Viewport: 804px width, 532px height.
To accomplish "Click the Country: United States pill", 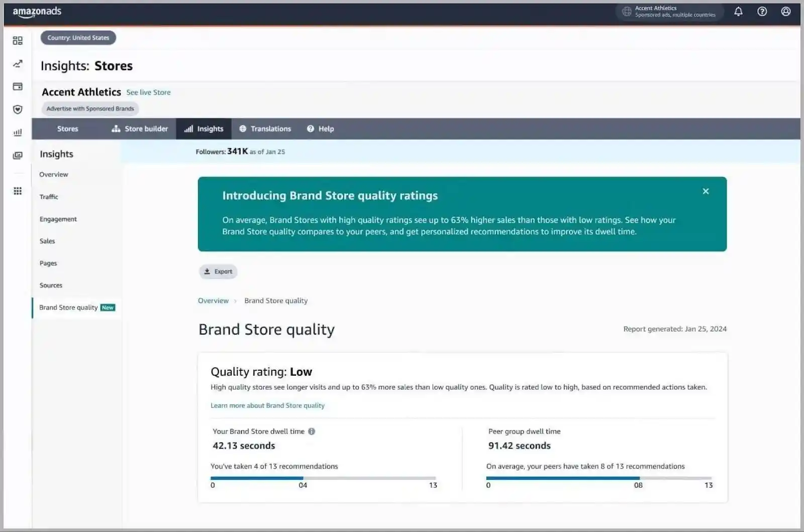I will (78, 38).
